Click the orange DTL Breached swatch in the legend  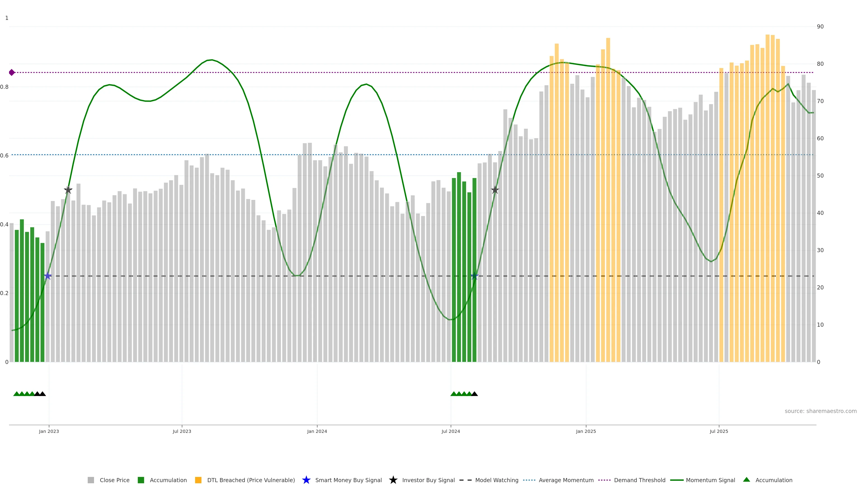click(x=198, y=480)
